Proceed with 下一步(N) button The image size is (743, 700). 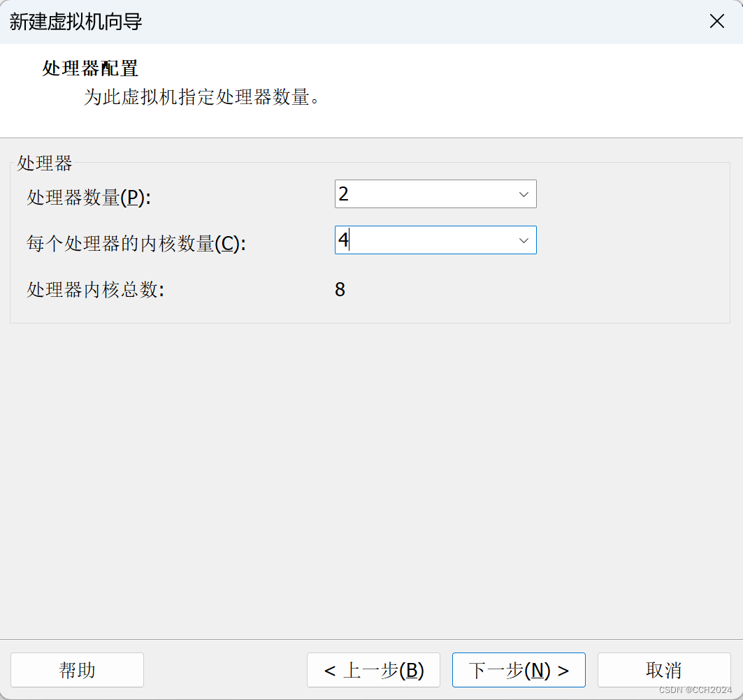point(519,670)
